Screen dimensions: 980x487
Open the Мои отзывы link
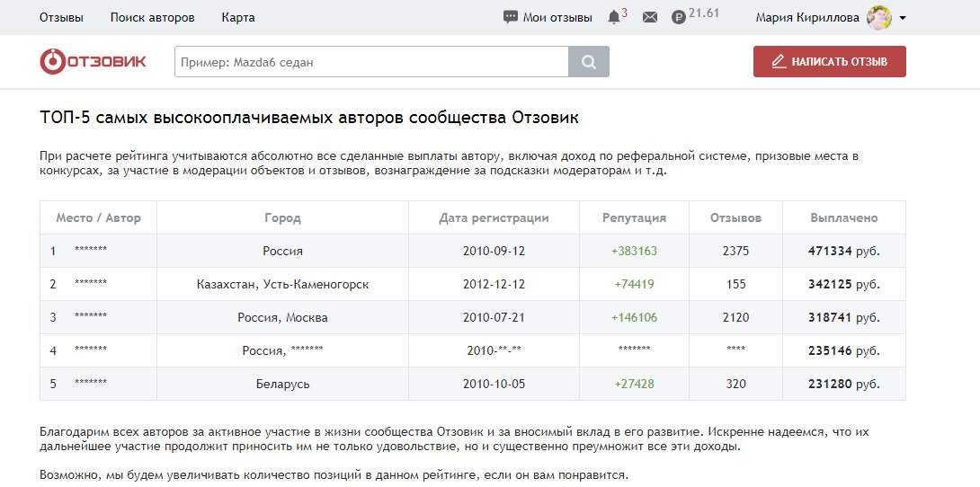pos(557,17)
